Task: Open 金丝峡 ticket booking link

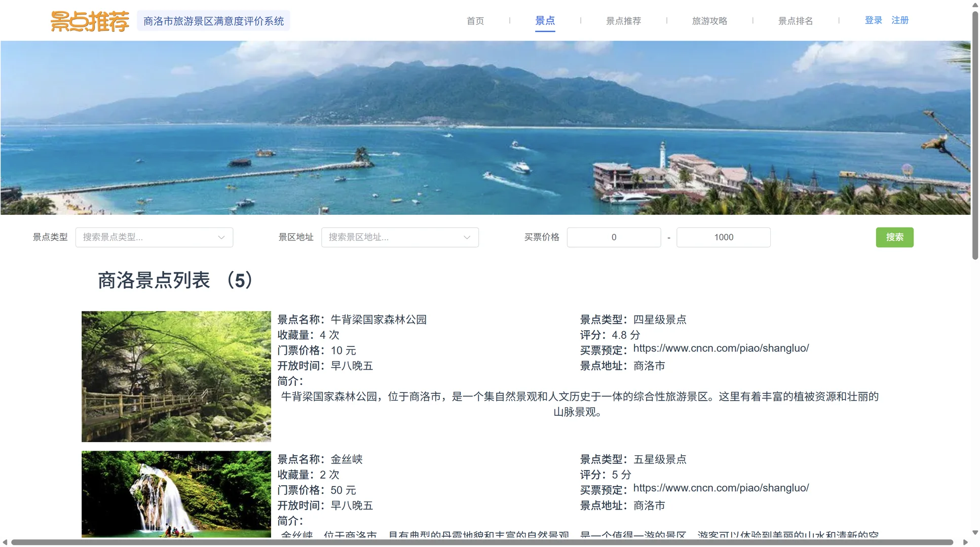Action: pos(721,488)
